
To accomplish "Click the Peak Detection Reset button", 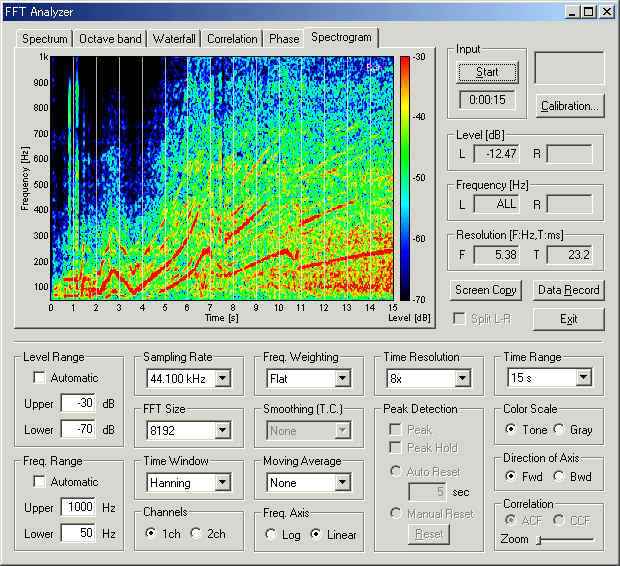I will pyautogui.click(x=429, y=534).
